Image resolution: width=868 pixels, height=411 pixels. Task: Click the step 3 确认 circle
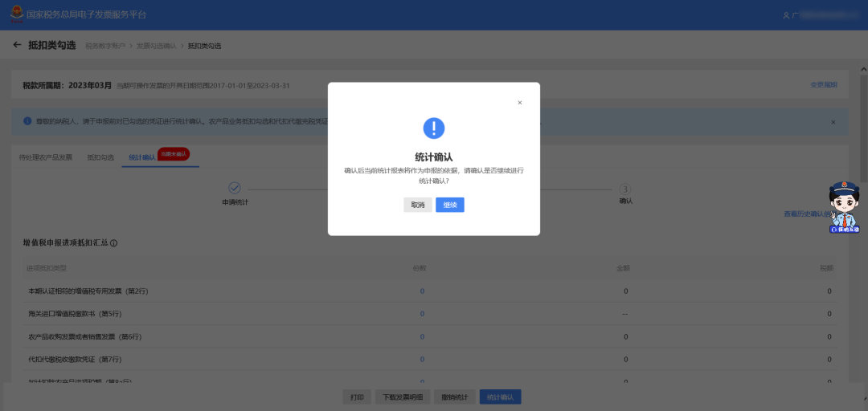point(625,189)
